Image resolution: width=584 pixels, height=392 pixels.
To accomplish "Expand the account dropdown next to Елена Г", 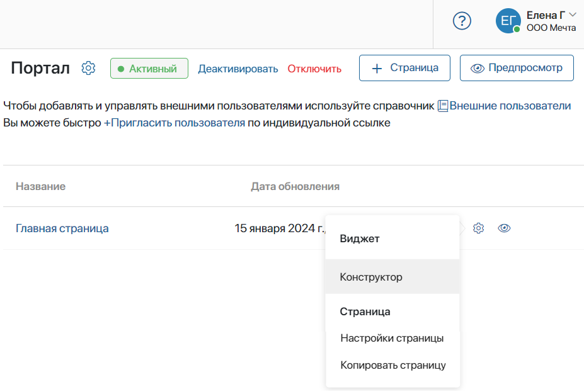I will point(572,14).
